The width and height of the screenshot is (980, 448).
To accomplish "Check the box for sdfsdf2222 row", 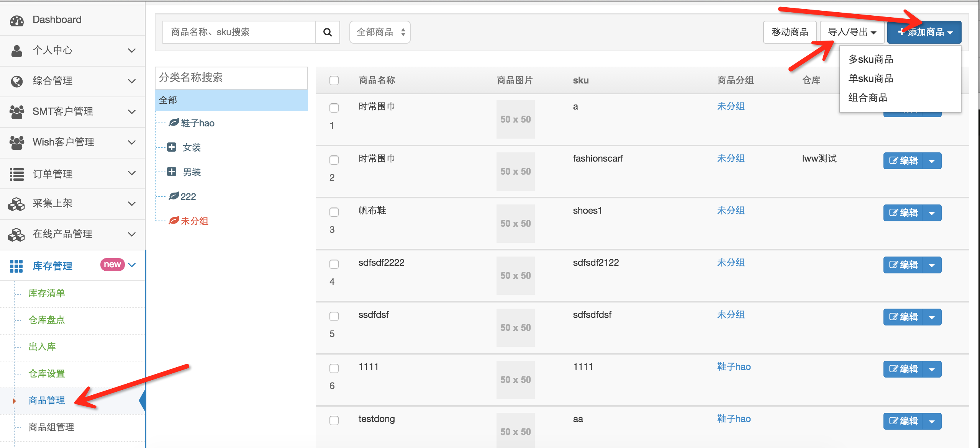I will click(334, 264).
